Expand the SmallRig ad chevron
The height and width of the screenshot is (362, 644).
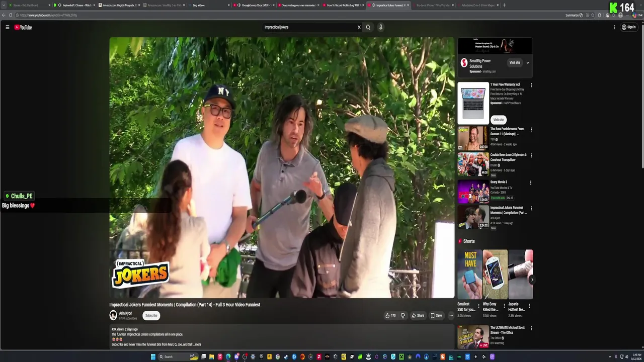[x=528, y=62]
